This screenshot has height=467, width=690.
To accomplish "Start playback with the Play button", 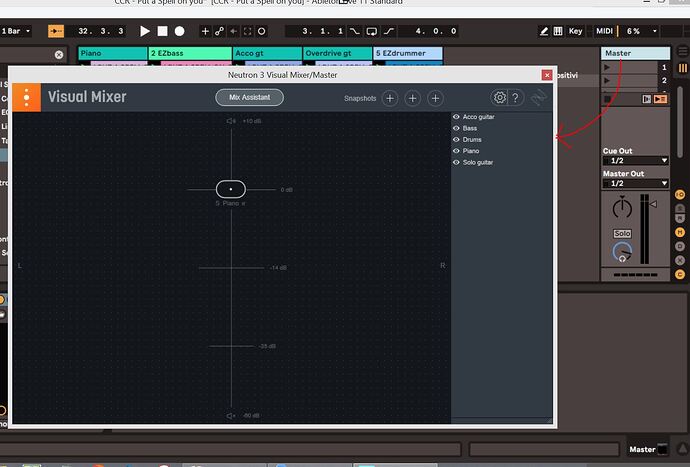I will click(145, 31).
